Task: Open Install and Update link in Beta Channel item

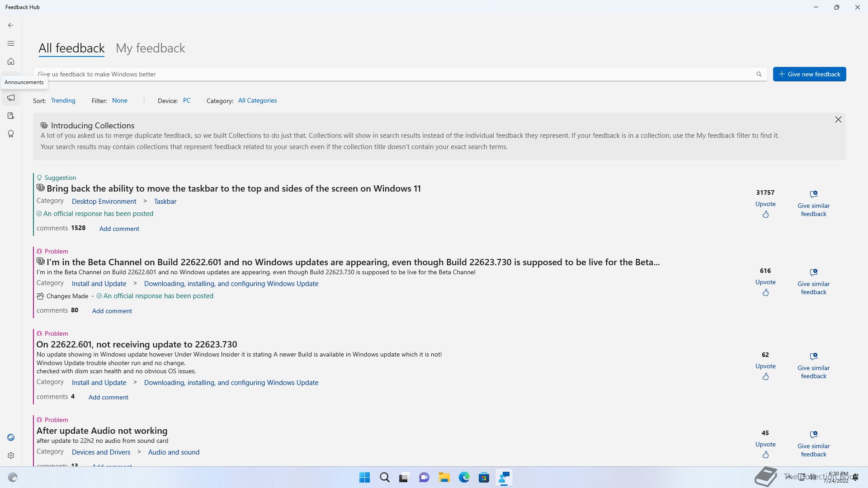Action: click(99, 283)
